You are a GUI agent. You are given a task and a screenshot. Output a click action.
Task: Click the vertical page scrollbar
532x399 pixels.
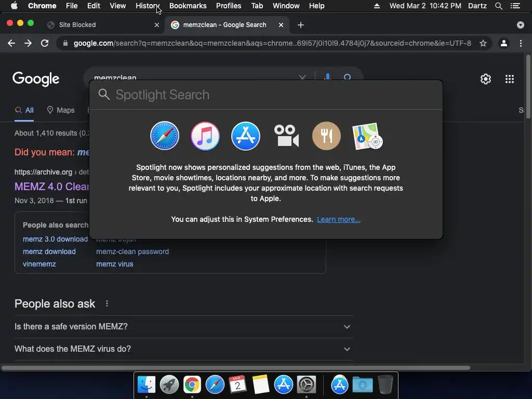pos(528,86)
